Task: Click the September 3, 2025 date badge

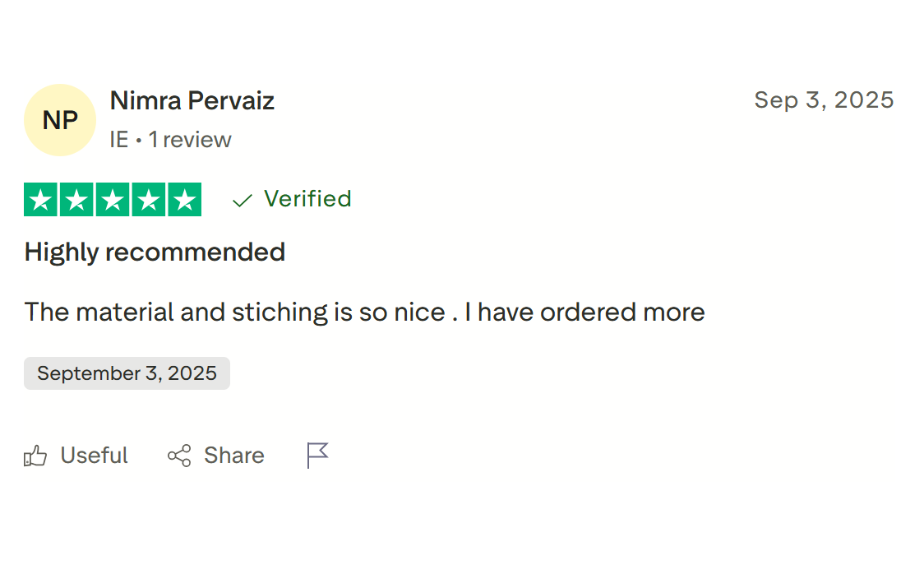Action: pyautogui.click(x=127, y=373)
